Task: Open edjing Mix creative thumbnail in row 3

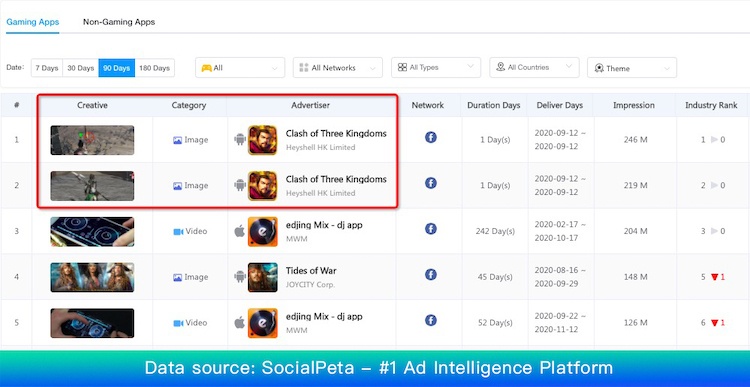Action: coord(92,232)
